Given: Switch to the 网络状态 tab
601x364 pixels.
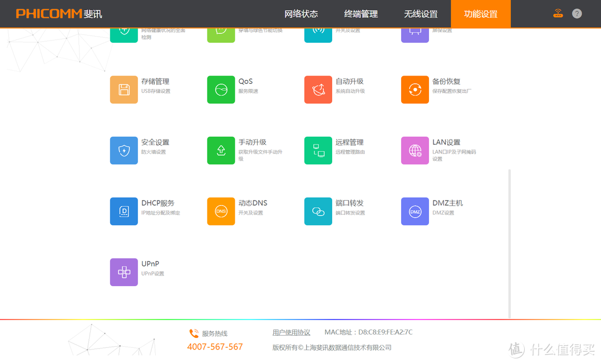Looking at the screenshot, I should [x=301, y=14].
